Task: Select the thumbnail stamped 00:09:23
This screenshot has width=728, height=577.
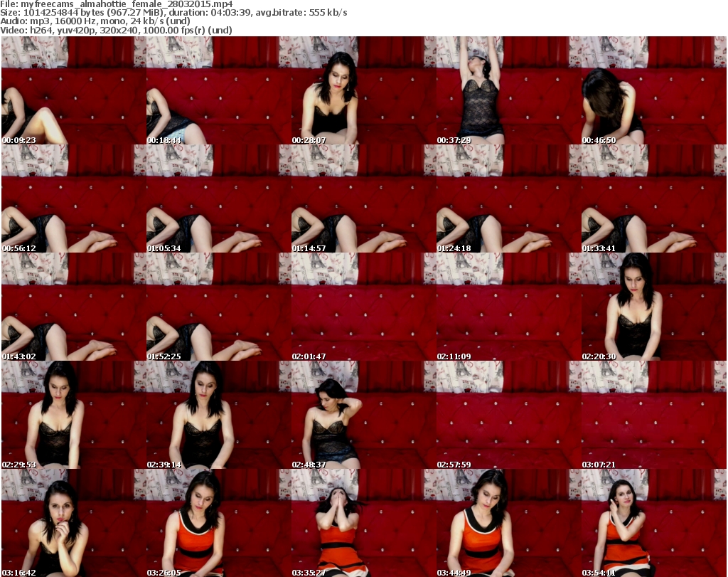Action: point(74,90)
